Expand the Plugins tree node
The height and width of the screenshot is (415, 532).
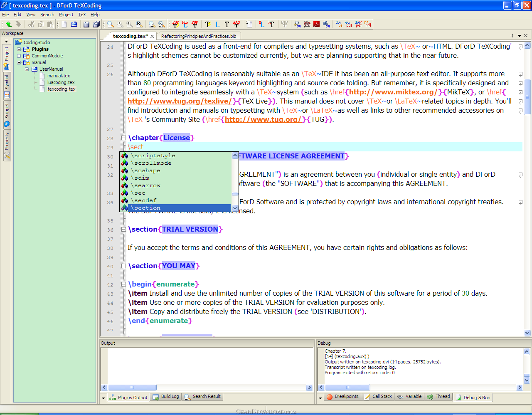[19, 49]
